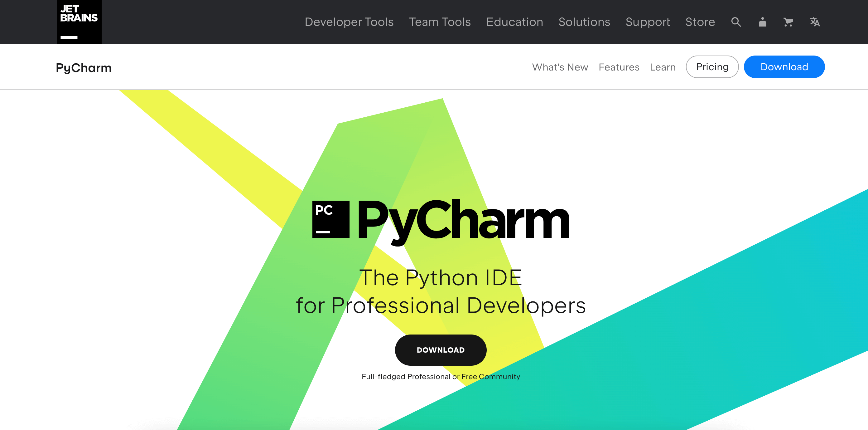Select the Learn navigation tab
This screenshot has height=430, width=868.
point(663,66)
